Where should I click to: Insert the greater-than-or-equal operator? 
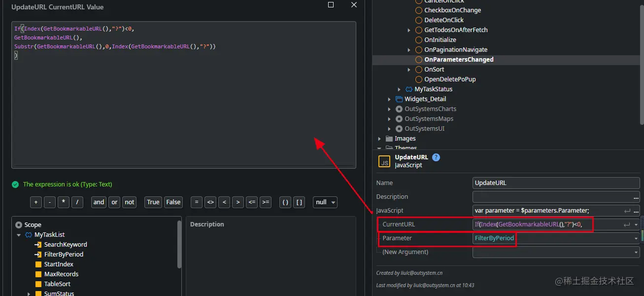coord(266,202)
